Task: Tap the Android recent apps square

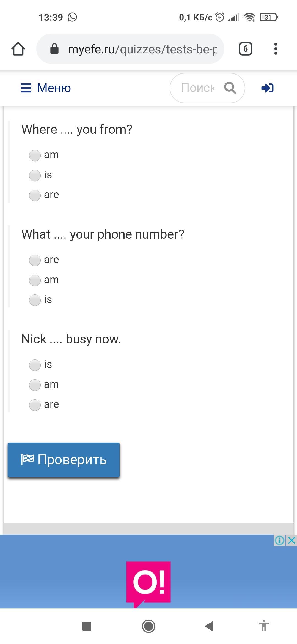Action: (87, 626)
